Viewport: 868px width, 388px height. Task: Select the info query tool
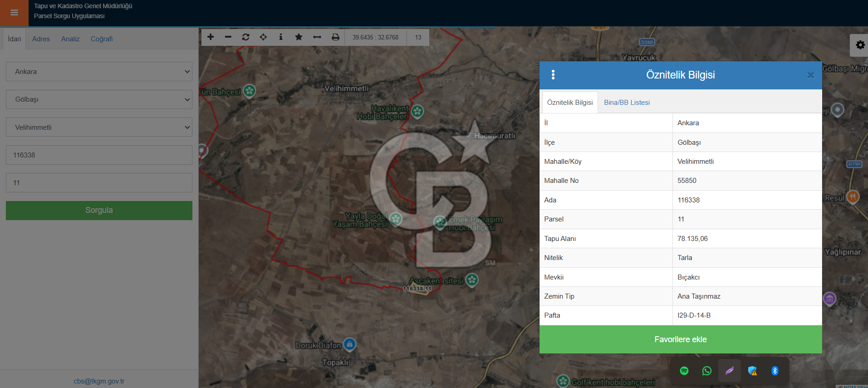click(x=281, y=37)
